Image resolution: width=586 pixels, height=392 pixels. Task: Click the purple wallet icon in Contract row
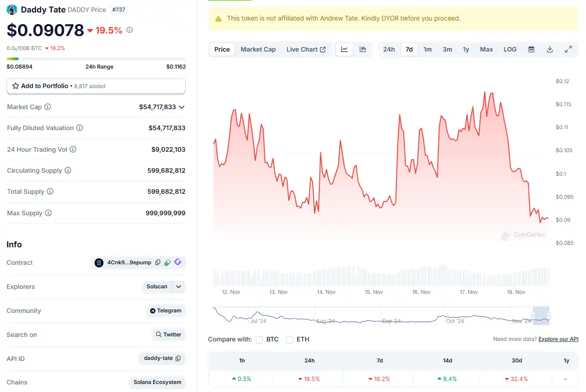coord(178,262)
